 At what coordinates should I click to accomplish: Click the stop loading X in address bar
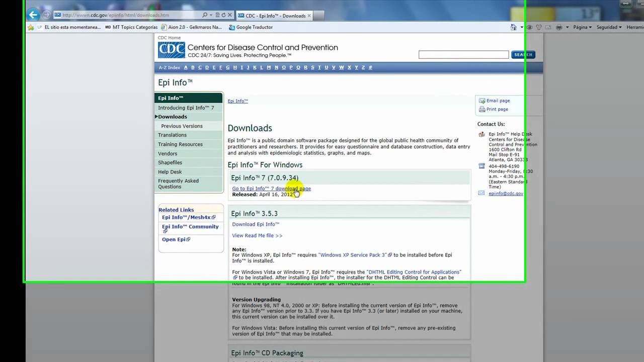coord(230,15)
